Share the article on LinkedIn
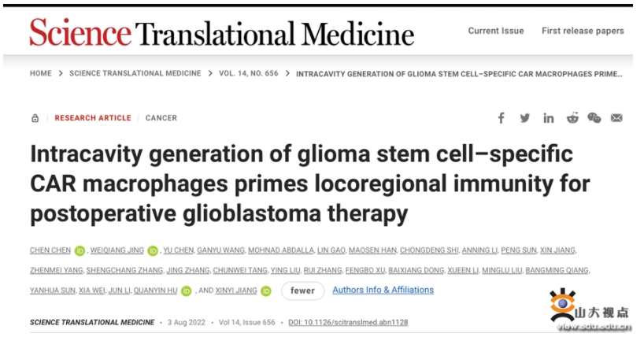Image resolution: width=644 pixels, height=337 pixels. coord(548,118)
